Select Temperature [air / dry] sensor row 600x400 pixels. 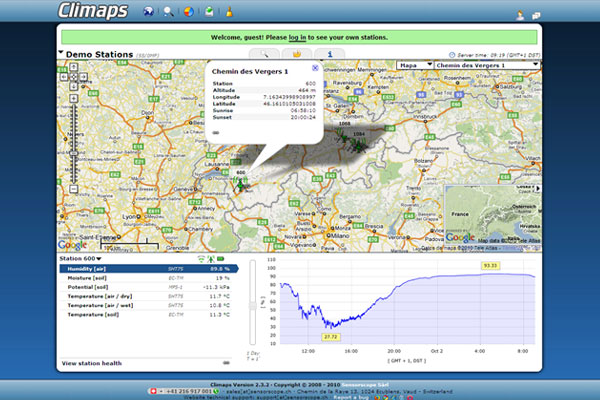pyautogui.click(x=148, y=296)
